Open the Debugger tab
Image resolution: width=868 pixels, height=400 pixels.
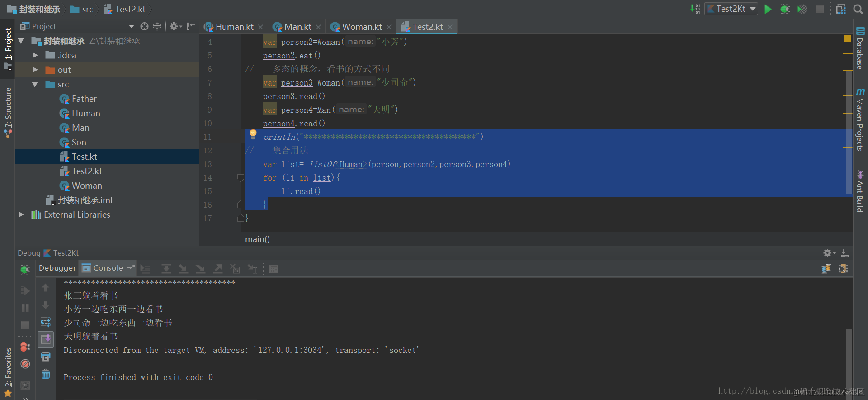pos(57,268)
